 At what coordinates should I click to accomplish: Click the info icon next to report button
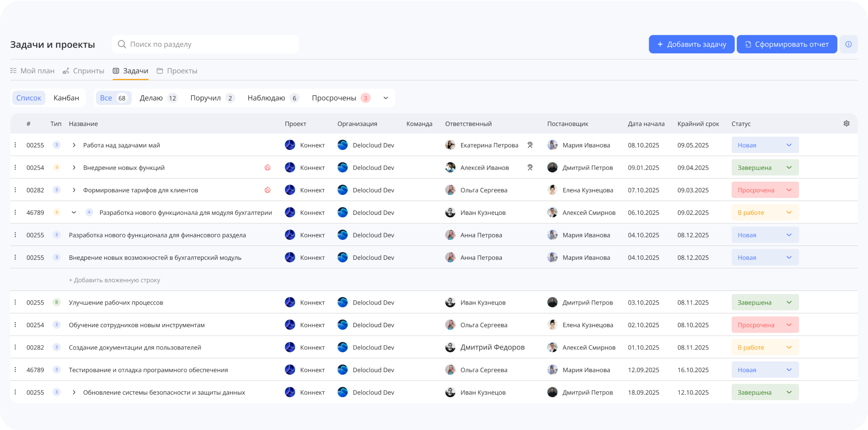click(x=848, y=44)
